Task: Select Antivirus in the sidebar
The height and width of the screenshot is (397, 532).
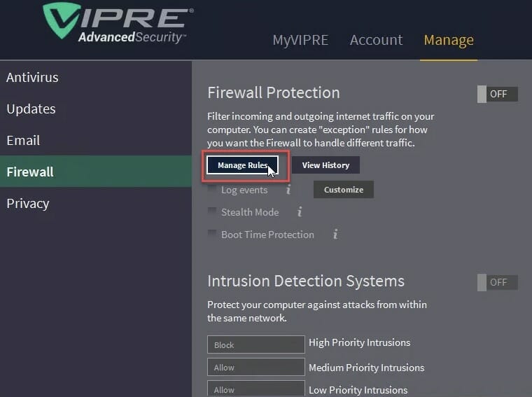Action: pos(33,77)
